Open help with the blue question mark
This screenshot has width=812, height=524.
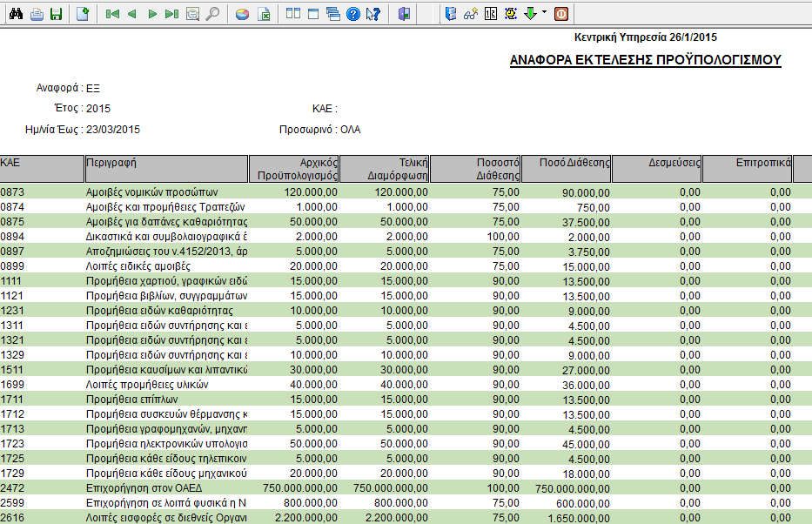point(353,14)
